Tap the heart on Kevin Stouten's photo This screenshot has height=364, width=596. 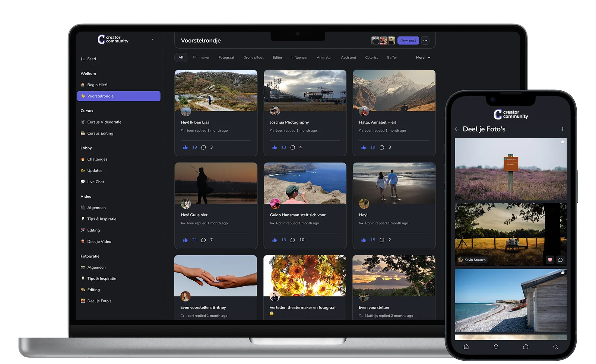pyautogui.click(x=550, y=260)
